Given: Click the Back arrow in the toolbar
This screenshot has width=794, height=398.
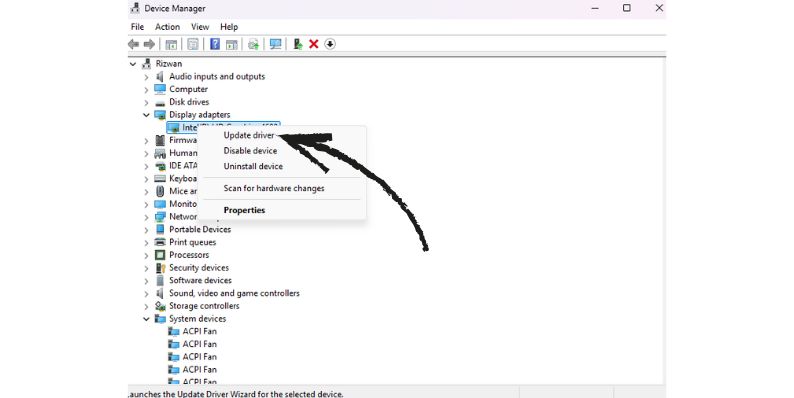Looking at the screenshot, I should pos(134,45).
